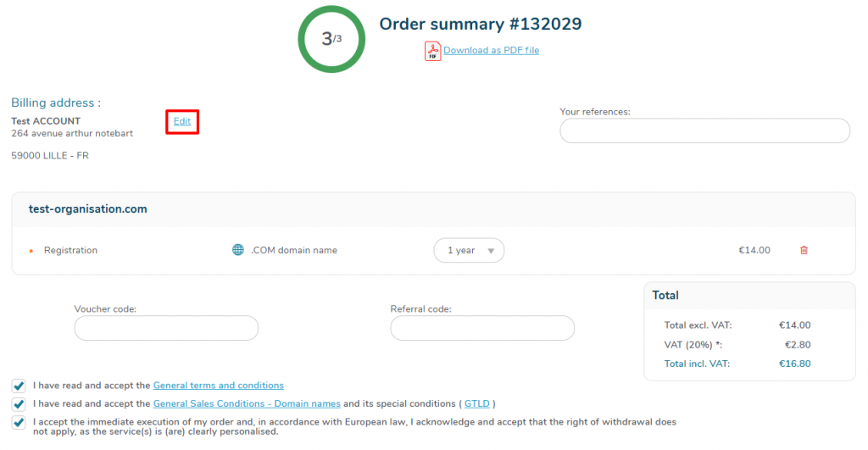Toggle the immediate execution acceptance checkbox
This screenshot has width=868, height=450.
pos(19,422)
